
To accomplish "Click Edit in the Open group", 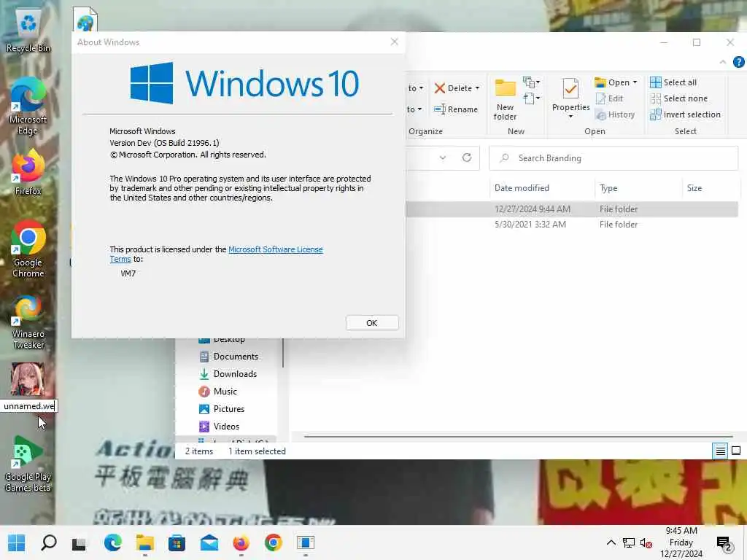I will click(609, 98).
